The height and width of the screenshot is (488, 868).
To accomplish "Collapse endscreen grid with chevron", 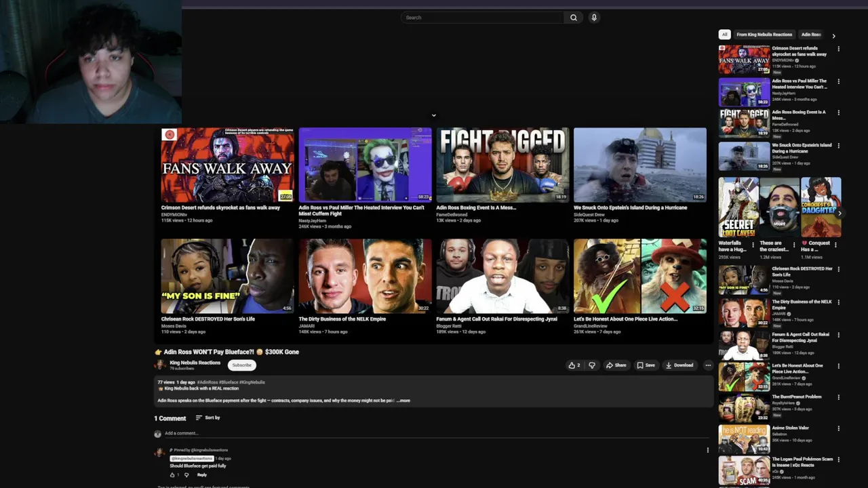I will tap(434, 115).
